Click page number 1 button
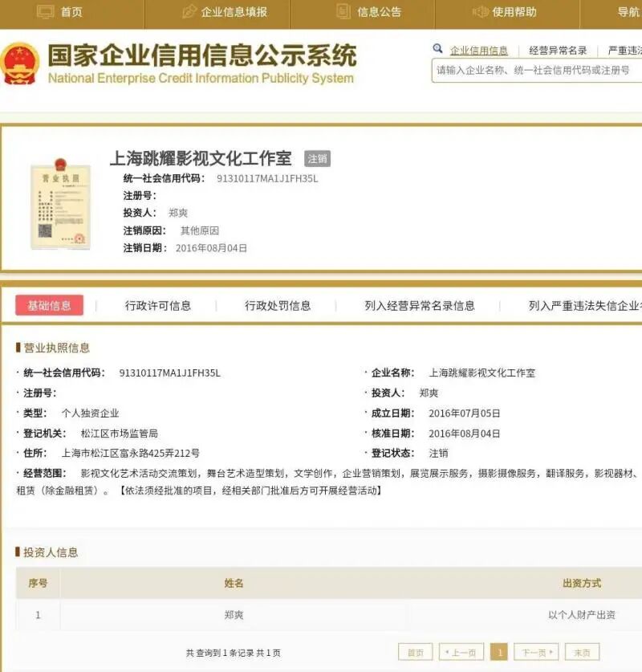Viewport: 642px width, 672px height. (499, 652)
